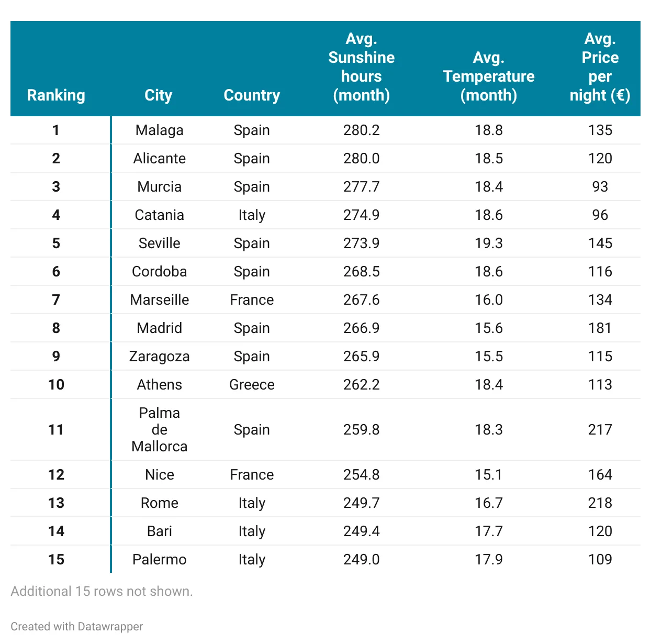Click the Palma de Mallorca cell
The height and width of the screenshot is (644, 651).
[x=159, y=429]
